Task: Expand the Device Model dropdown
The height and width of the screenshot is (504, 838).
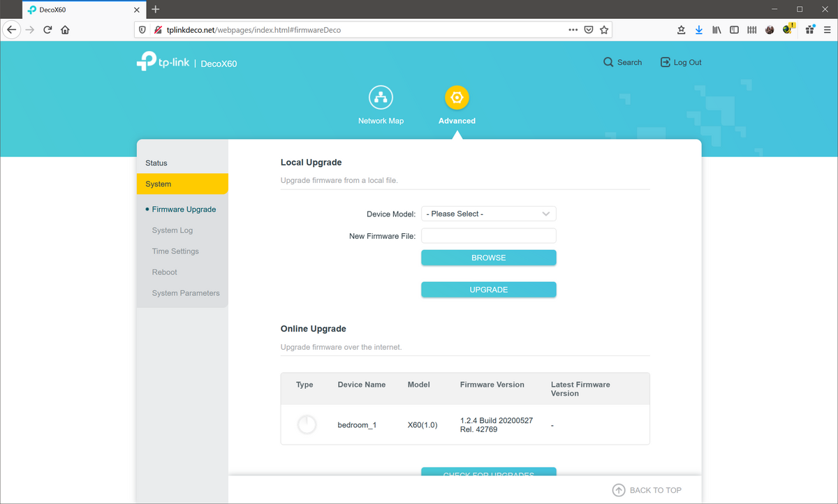Action: click(489, 214)
